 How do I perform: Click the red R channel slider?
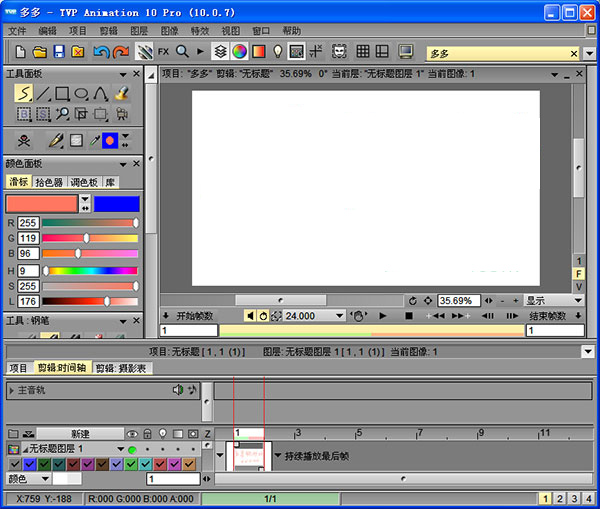(x=88, y=223)
